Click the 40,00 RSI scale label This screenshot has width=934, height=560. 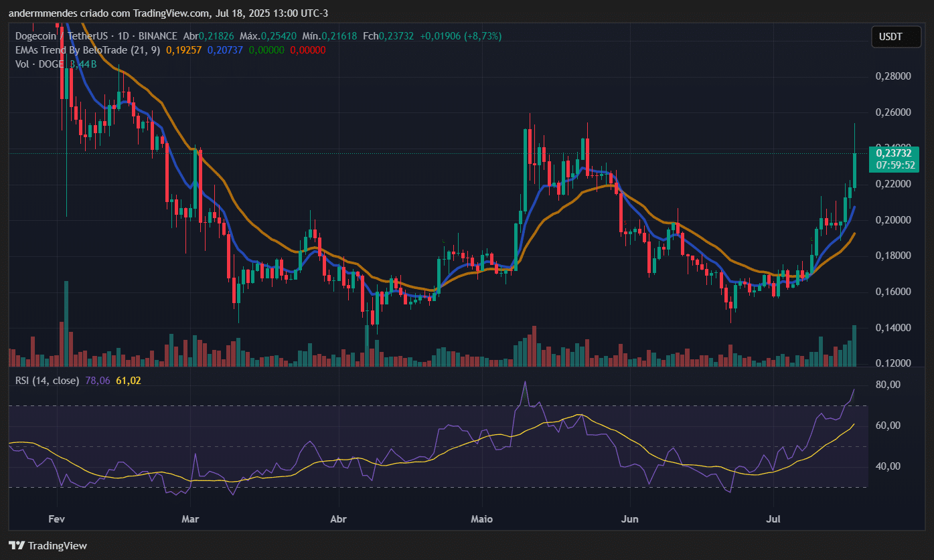[888, 466]
